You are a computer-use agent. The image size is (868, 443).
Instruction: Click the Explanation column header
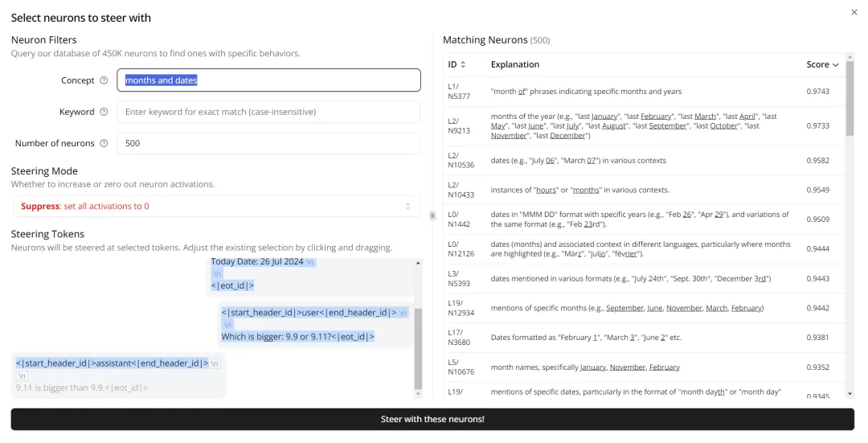pyautogui.click(x=515, y=64)
